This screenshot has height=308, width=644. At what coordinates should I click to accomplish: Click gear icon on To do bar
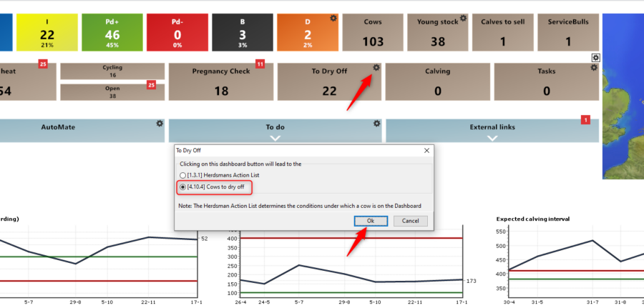point(376,124)
